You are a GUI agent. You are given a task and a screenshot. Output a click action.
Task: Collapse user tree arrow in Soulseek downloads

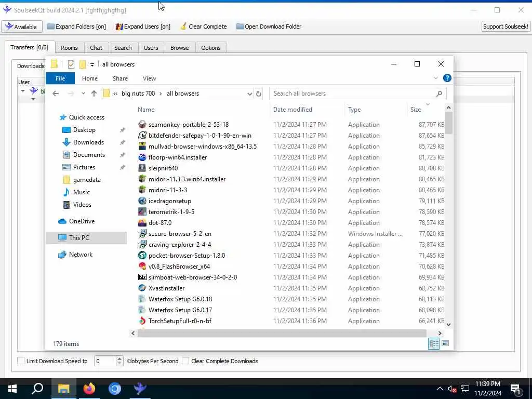click(23, 90)
